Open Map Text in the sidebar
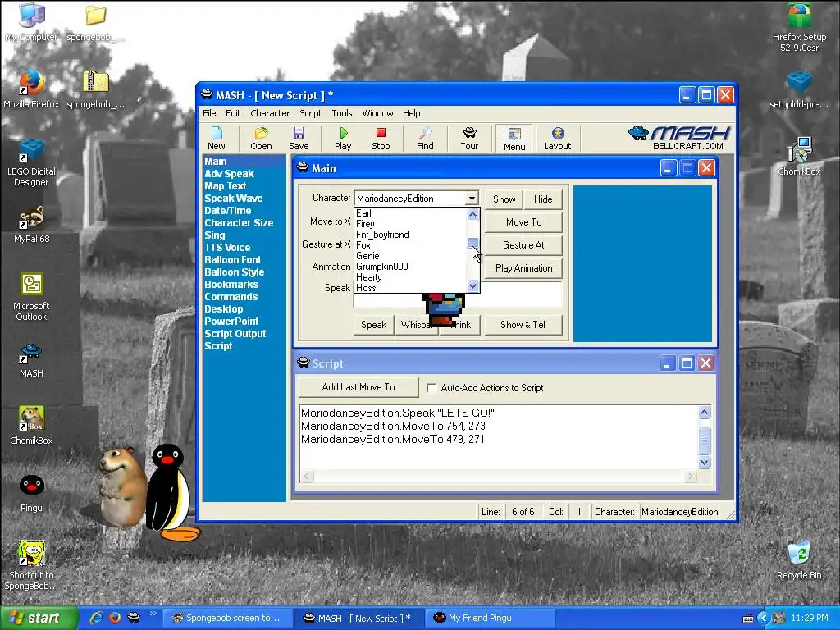 click(225, 186)
